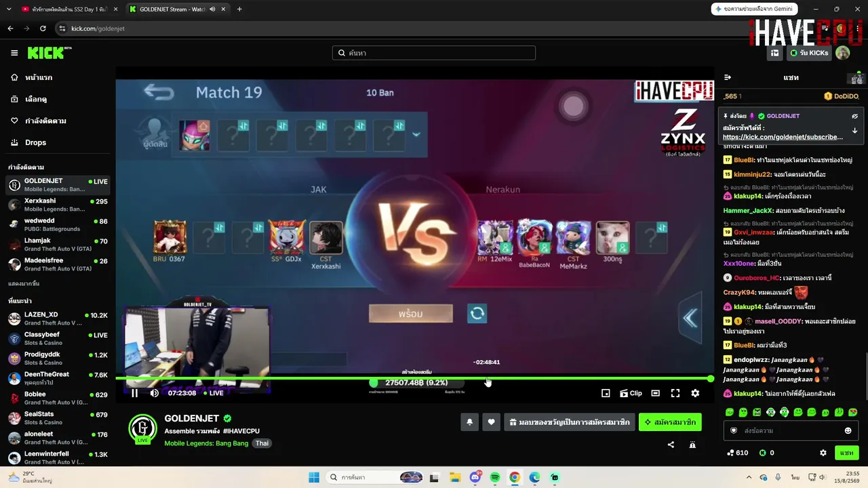Viewport: 868px width, 488px height.
Task: Open the pinned subscribe link
Action: [x=783, y=137]
